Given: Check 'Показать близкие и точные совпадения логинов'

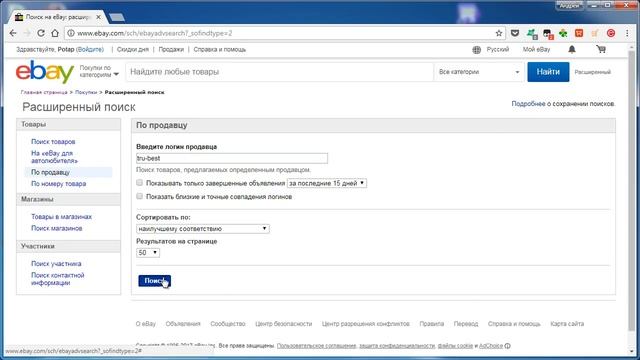Looking at the screenshot, I should (x=140, y=196).
